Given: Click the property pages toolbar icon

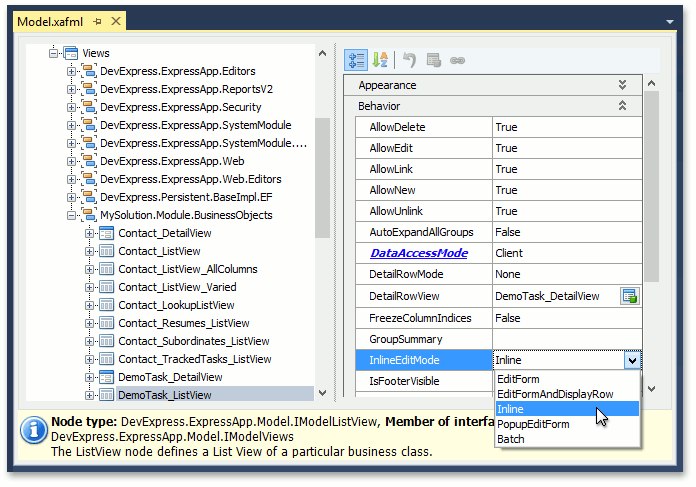Looking at the screenshot, I should [433, 60].
